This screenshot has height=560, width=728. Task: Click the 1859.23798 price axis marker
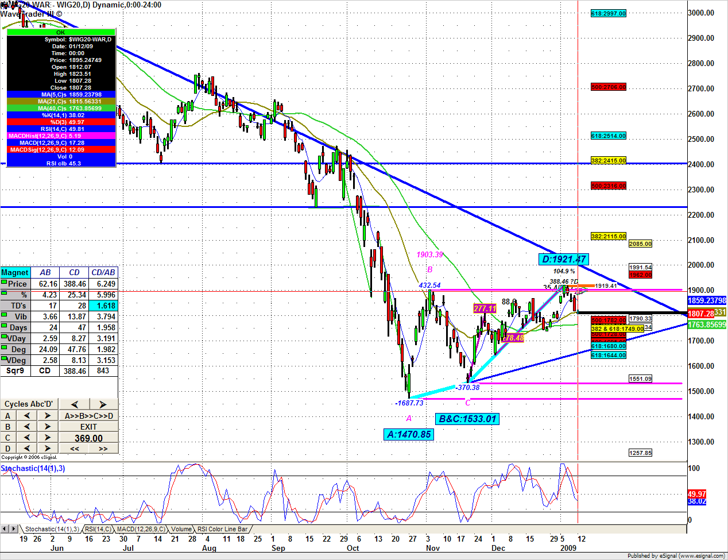tap(707, 300)
